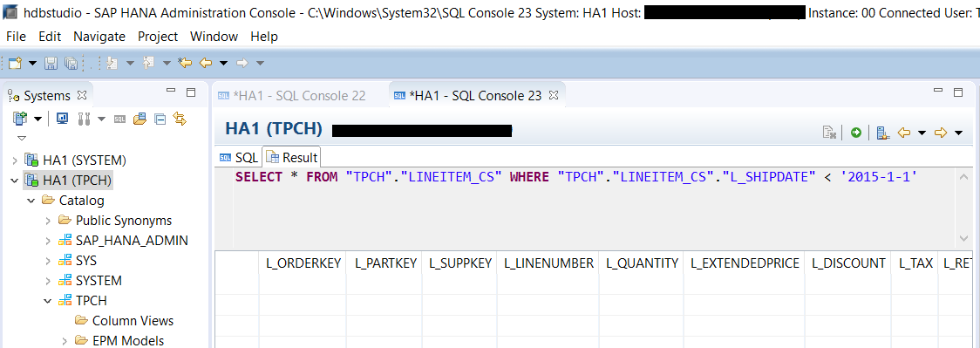Open the Add System dropdown arrow
The image size is (980, 348).
pos(37,119)
